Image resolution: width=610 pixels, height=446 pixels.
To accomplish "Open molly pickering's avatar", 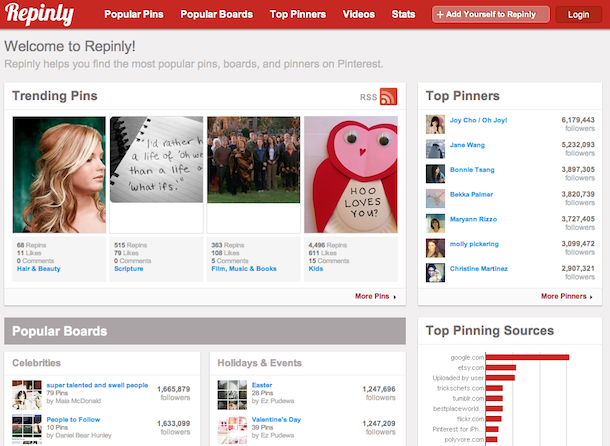I will (435, 248).
